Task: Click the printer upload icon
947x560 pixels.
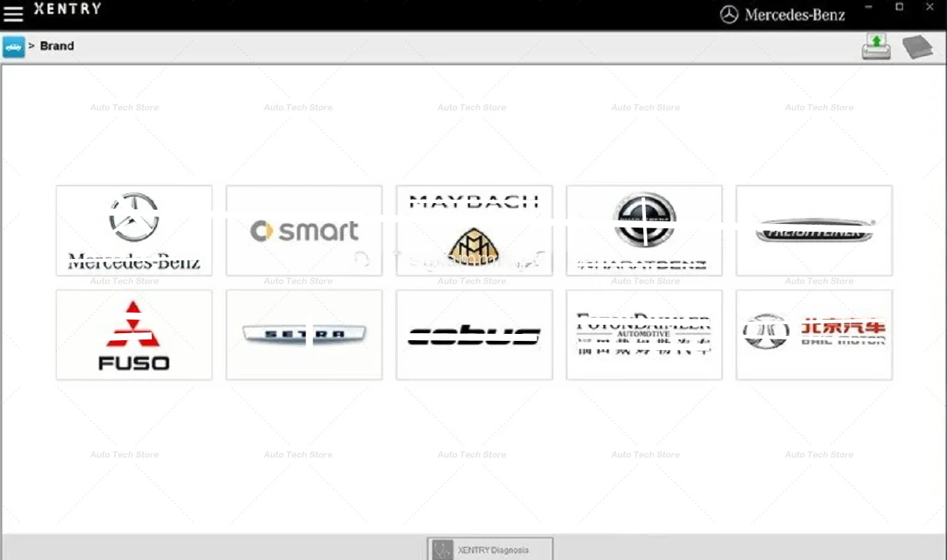Action: 876,47
